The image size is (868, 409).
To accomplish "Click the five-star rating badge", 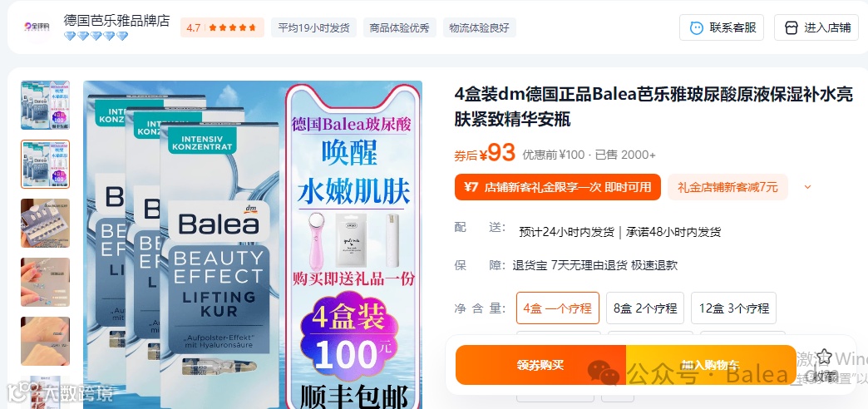I will [x=222, y=27].
